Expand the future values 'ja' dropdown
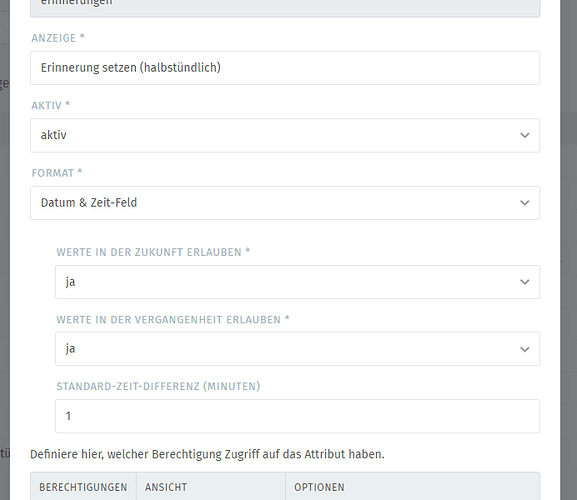The height and width of the screenshot is (500, 577). [x=297, y=282]
